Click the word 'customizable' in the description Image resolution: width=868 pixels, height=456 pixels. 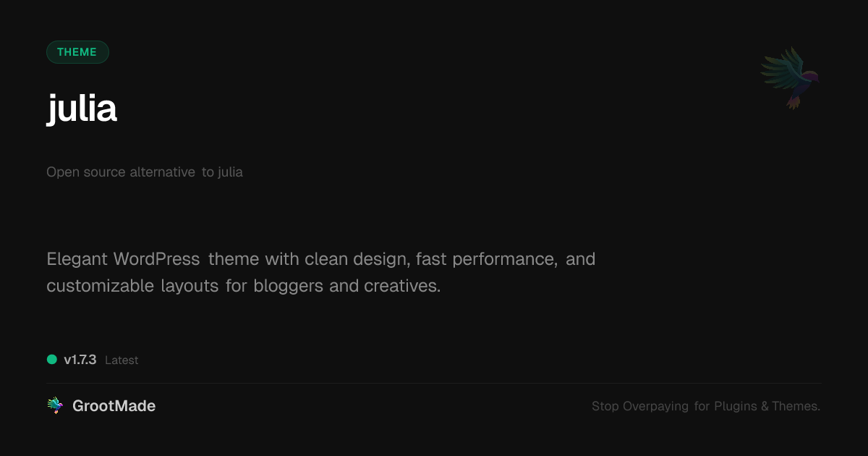[100, 286]
